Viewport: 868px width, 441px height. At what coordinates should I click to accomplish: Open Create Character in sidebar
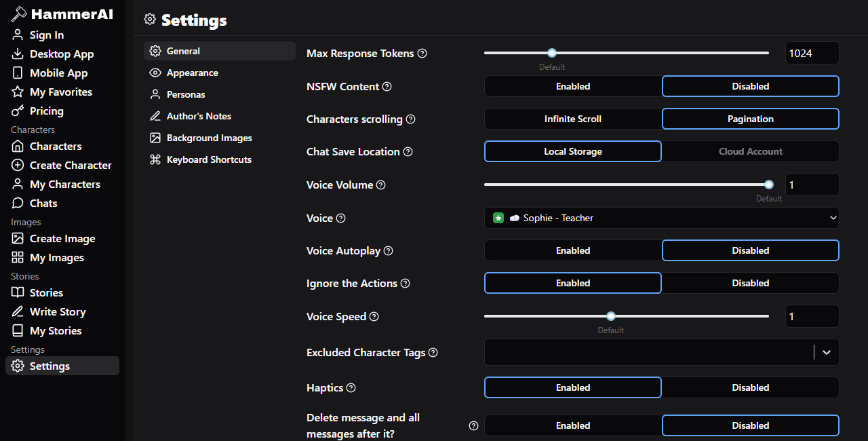pyautogui.click(x=62, y=165)
